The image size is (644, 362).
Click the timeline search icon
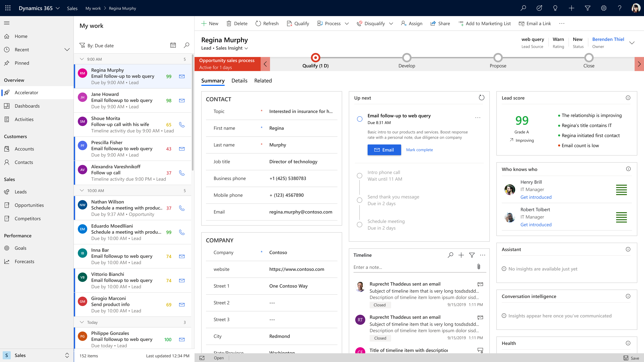coord(451,255)
